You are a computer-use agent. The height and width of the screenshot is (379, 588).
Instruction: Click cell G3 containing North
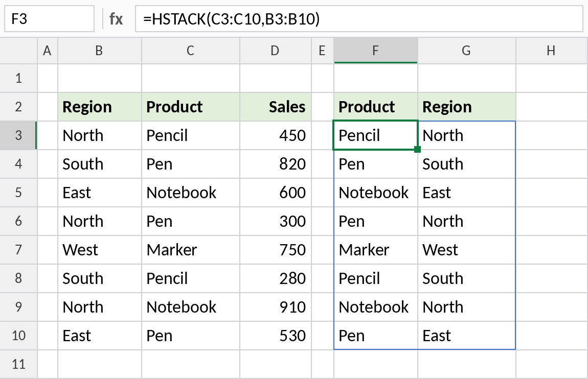(x=466, y=135)
